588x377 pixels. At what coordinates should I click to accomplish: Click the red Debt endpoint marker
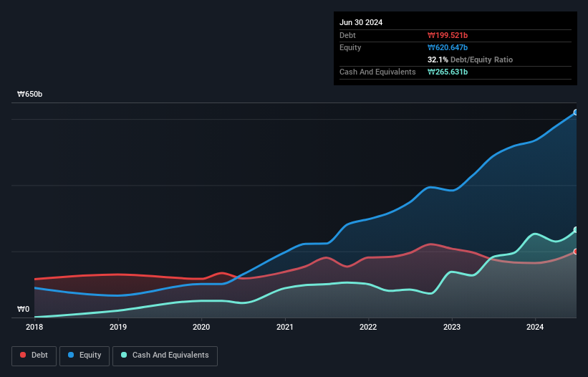tap(576, 252)
